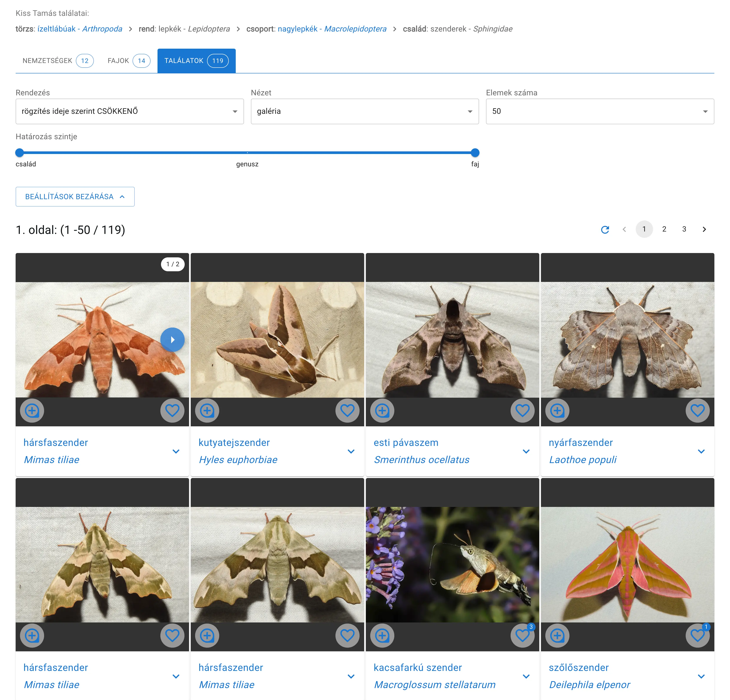Toggle the favorite heart on Smerinthus ocellatus
Image resolution: width=730 pixels, height=700 pixels.
pos(522,411)
